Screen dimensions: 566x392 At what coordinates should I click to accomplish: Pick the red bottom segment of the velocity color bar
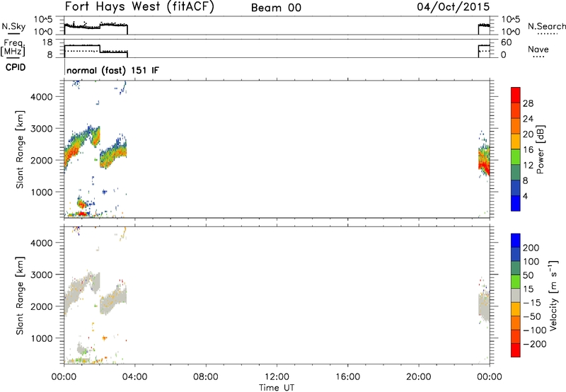[x=516, y=350]
